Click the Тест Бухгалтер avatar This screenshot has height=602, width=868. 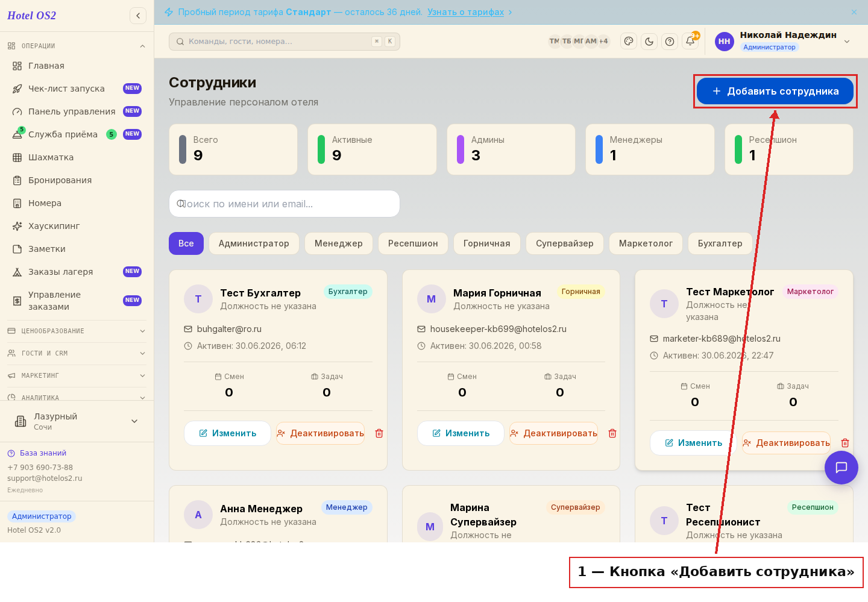198,299
